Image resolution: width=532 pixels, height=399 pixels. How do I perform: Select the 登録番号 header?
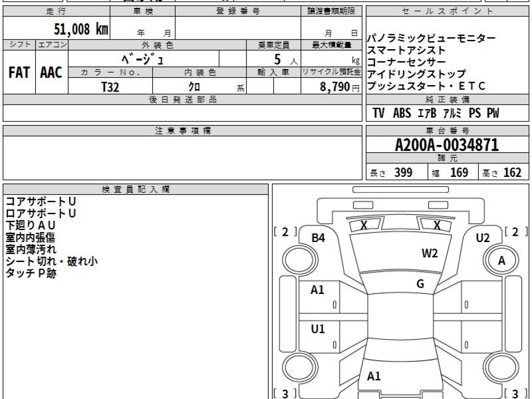click(x=238, y=12)
